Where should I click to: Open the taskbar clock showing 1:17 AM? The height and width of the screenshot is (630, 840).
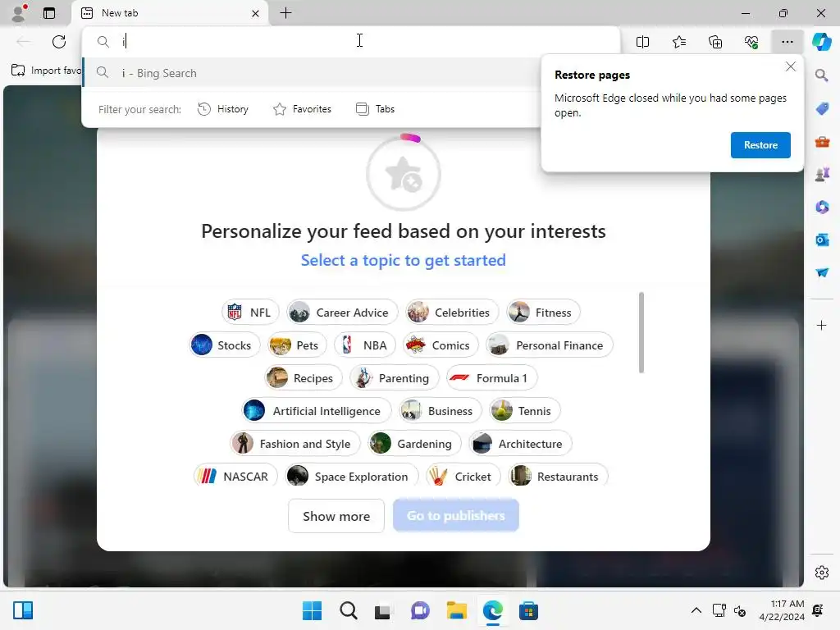pyautogui.click(x=782, y=610)
